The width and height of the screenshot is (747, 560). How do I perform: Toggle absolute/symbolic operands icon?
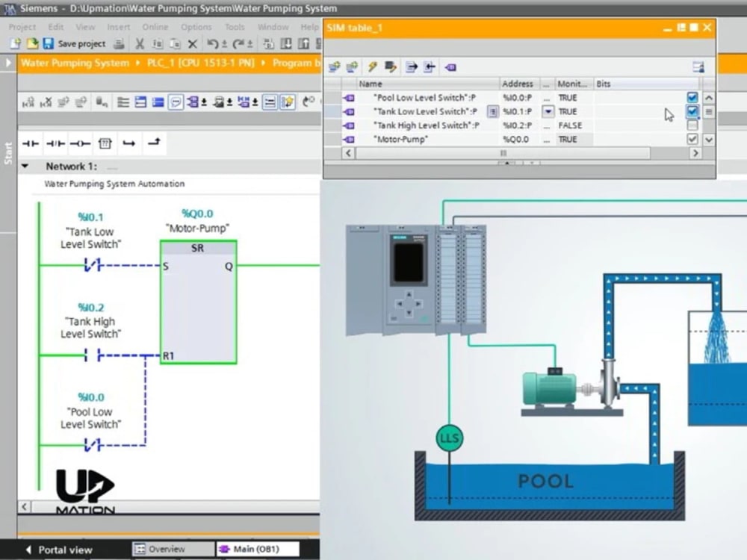pyautogui.click(x=192, y=102)
